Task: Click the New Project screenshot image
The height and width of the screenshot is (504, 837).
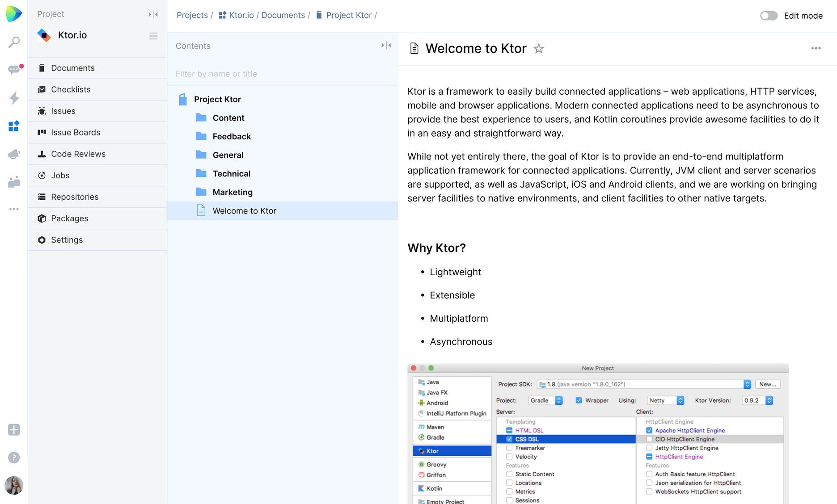Action: (x=598, y=434)
